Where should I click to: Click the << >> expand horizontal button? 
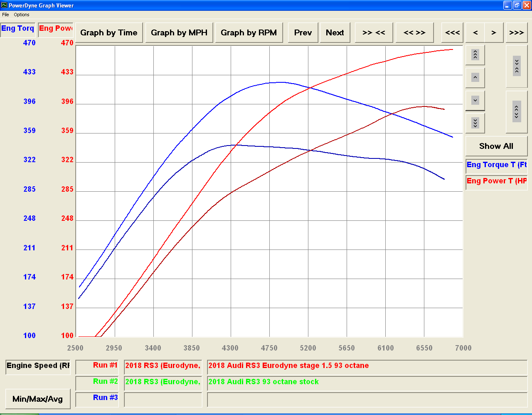tap(415, 32)
